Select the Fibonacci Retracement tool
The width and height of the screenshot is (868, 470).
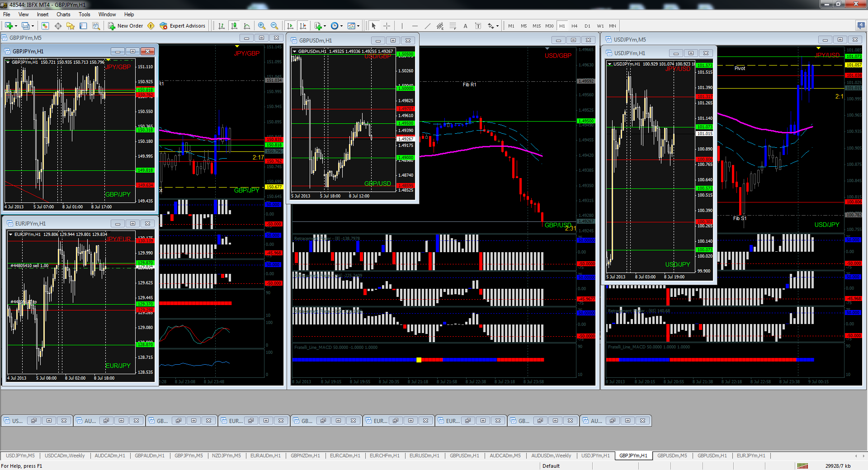[453, 26]
